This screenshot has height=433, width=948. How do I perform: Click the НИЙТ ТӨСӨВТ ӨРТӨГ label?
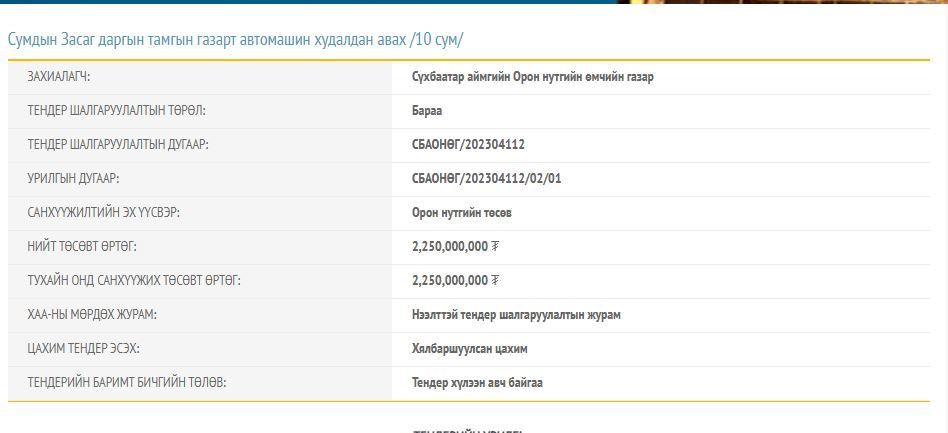(82, 247)
